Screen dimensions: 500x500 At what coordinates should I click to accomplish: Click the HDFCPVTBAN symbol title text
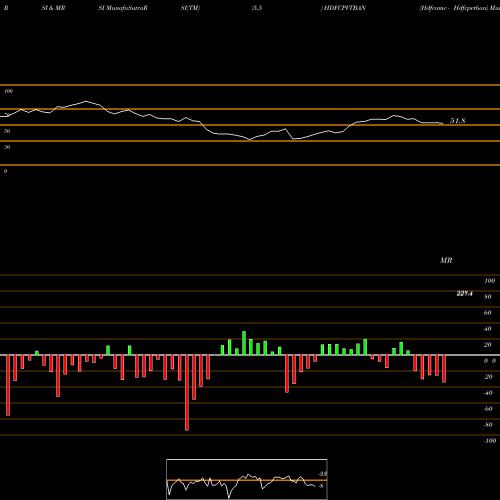(x=345, y=8)
